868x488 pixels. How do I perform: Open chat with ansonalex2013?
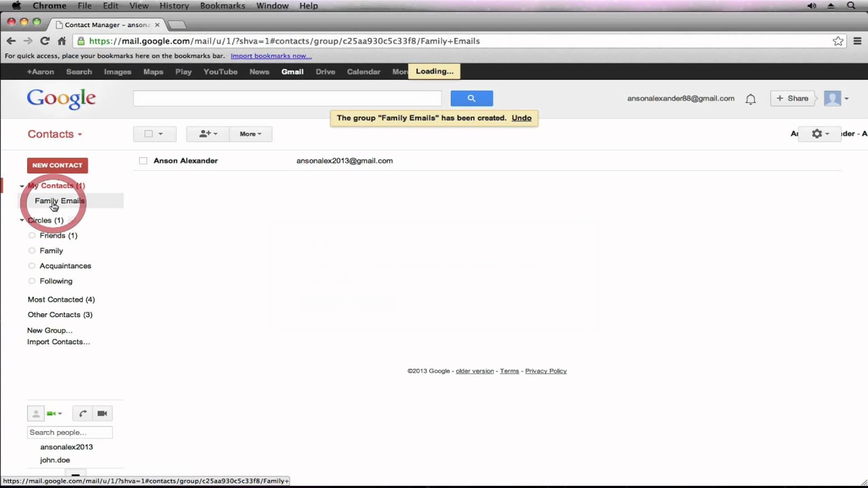coord(66,447)
